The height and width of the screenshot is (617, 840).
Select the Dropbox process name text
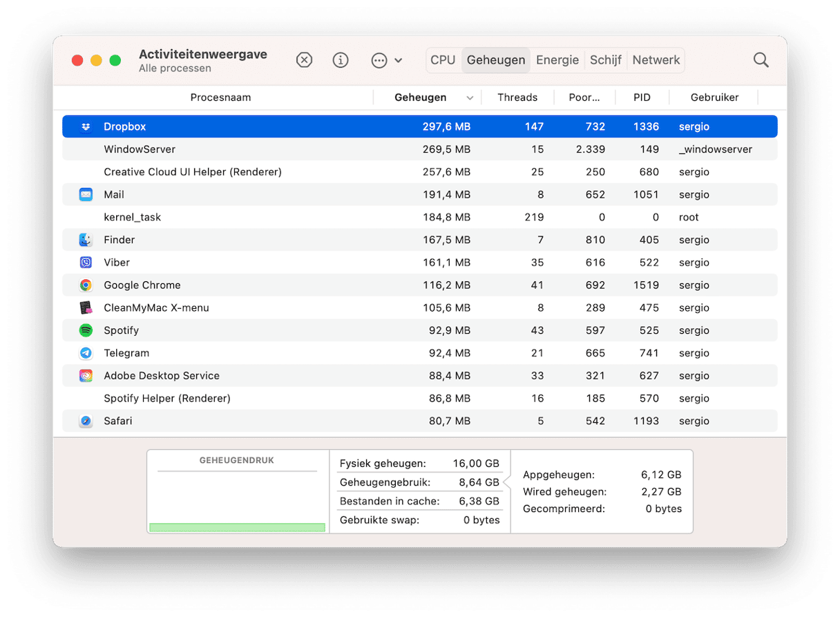tap(125, 126)
